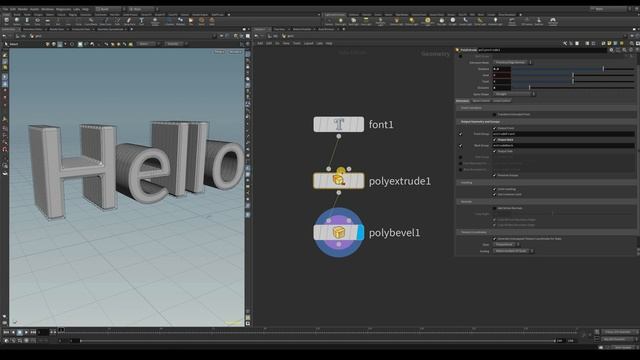Open parameter panel gear menu

pyautogui.click(x=611, y=50)
